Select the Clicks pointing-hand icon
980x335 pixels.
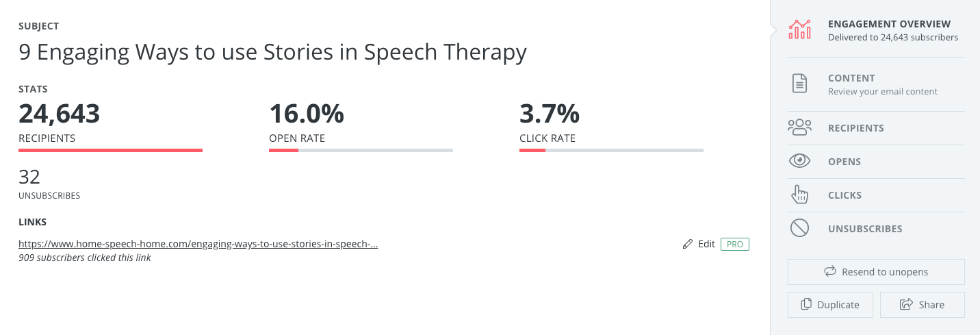pyautogui.click(x=799, y=195)
